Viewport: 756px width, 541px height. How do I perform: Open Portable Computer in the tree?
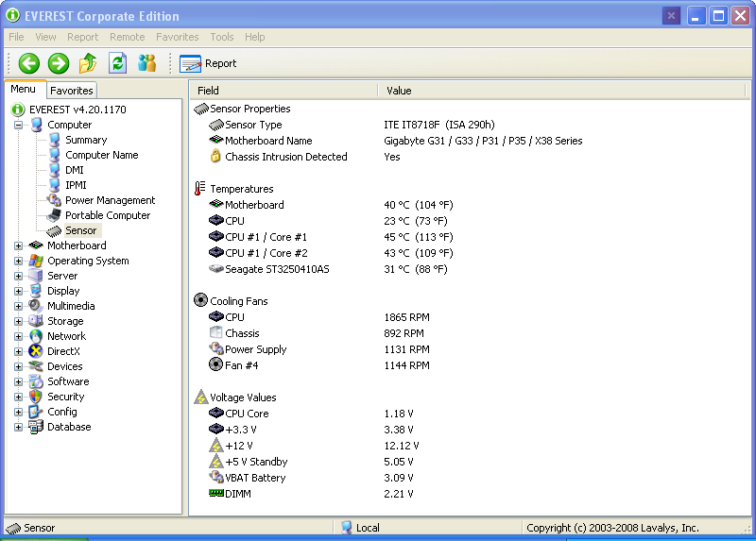(108, 215)
